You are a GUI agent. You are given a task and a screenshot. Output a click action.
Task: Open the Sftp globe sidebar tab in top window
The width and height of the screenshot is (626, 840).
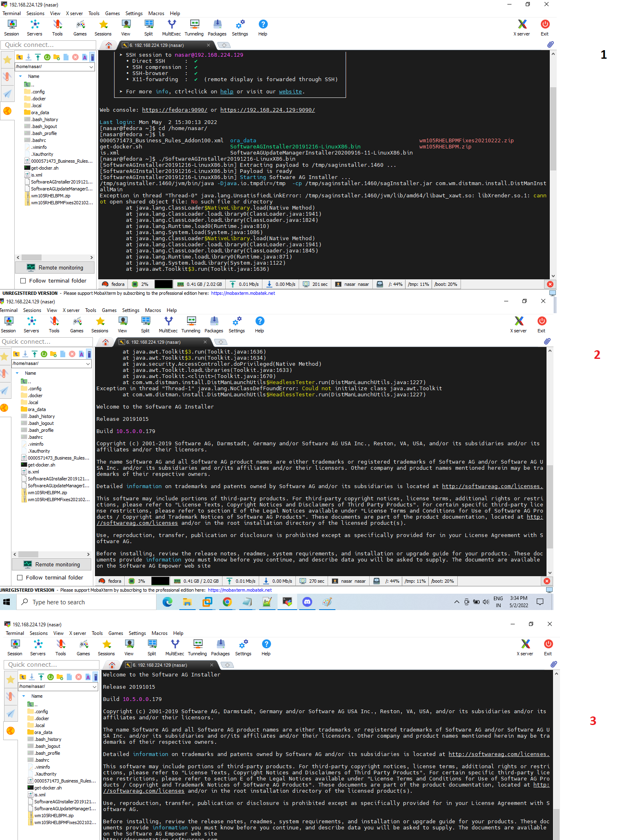(7, 111)
